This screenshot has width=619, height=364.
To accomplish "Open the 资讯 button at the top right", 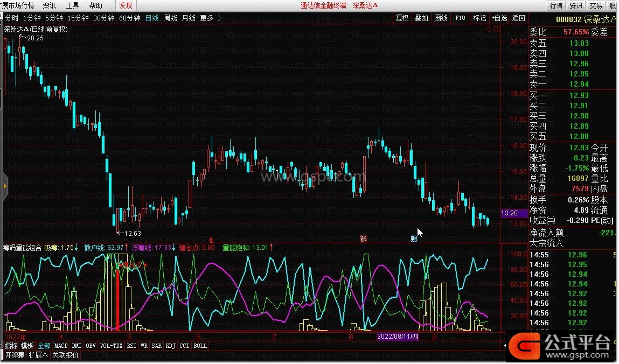I will [x=575, y=5].
